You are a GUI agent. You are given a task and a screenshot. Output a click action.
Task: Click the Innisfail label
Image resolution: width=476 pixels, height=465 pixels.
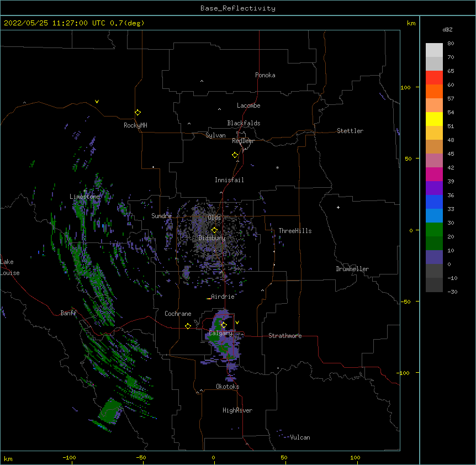tap(229, 180)
